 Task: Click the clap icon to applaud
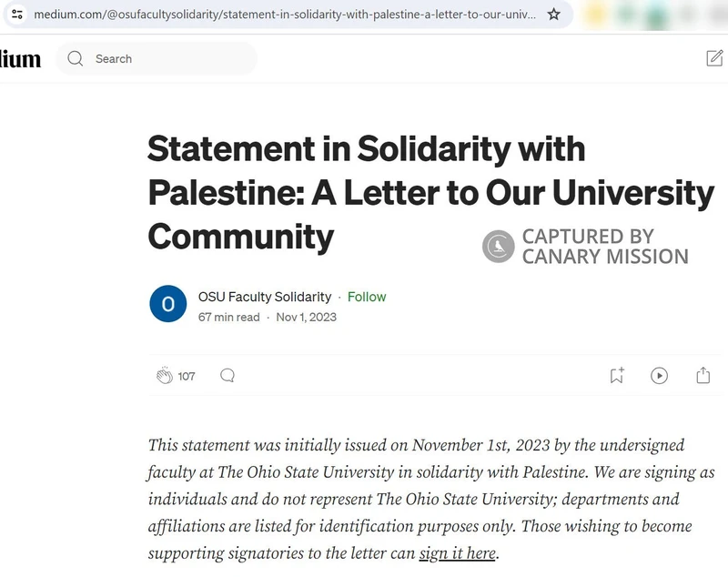165,376
